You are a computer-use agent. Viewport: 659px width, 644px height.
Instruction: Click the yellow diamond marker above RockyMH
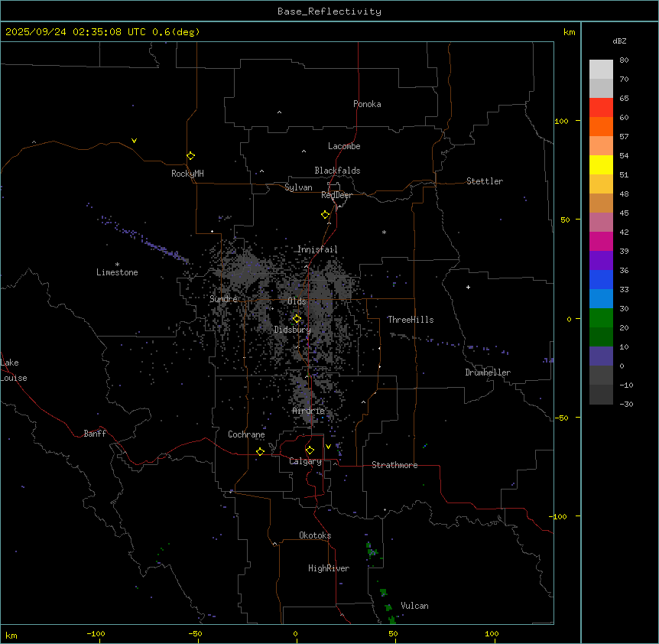coord(190,155)
